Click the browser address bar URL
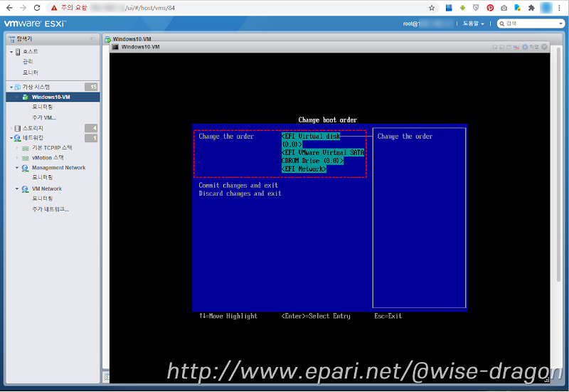 [x=150, y=8]
